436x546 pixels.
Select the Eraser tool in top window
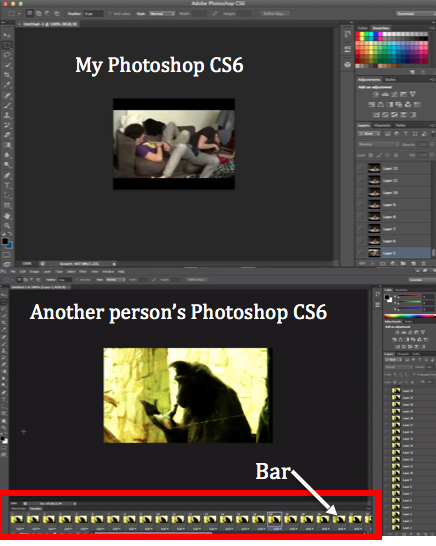[7, 135]
